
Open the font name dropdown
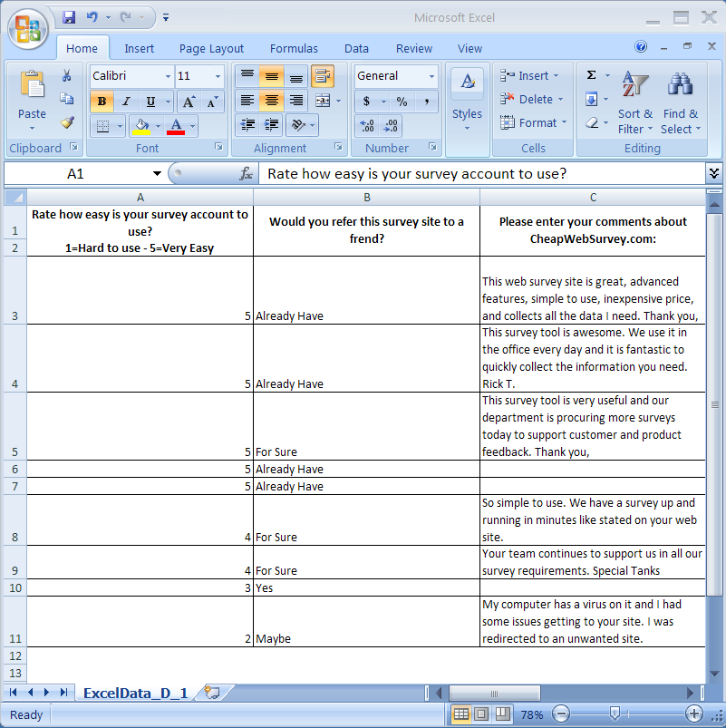pyautogui.click(x=167, y=77)
